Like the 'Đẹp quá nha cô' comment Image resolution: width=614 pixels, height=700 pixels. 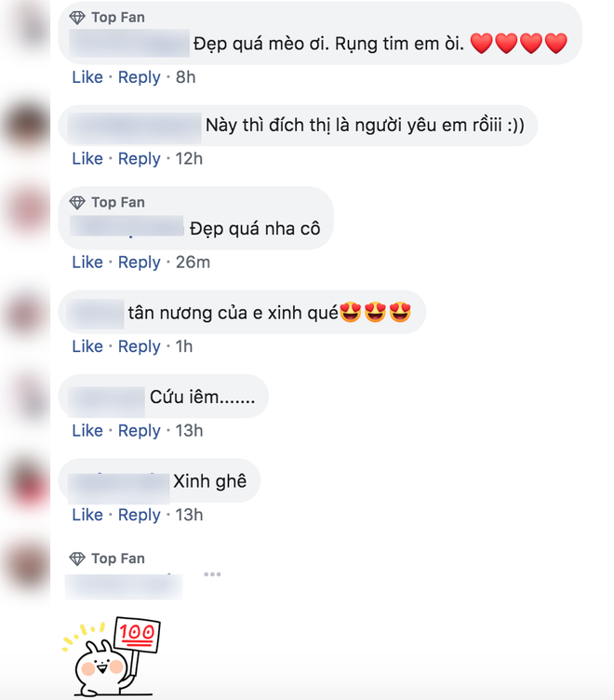click(x=87, y=262)
